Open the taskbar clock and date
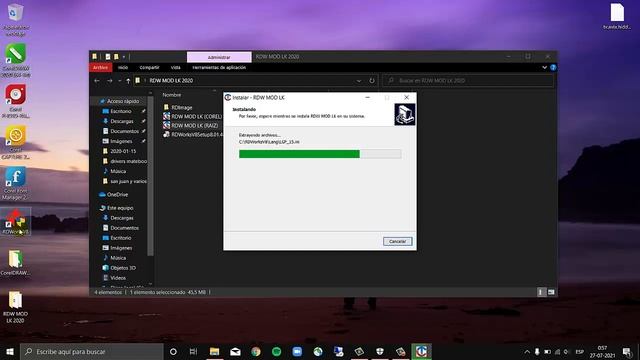Image resolution: width=640 pixels, height=360 pixels. [602, 351]
